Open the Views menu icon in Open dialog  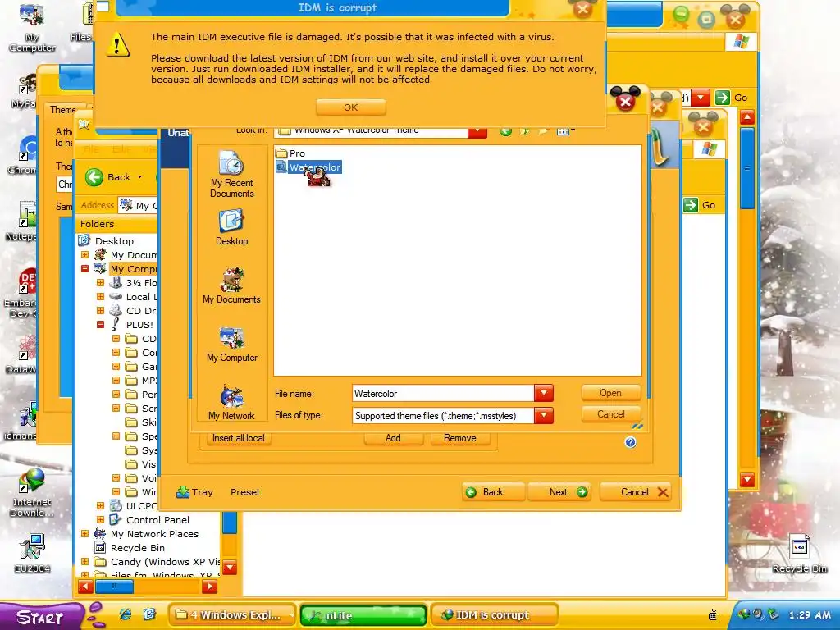(x=565, y=130)
